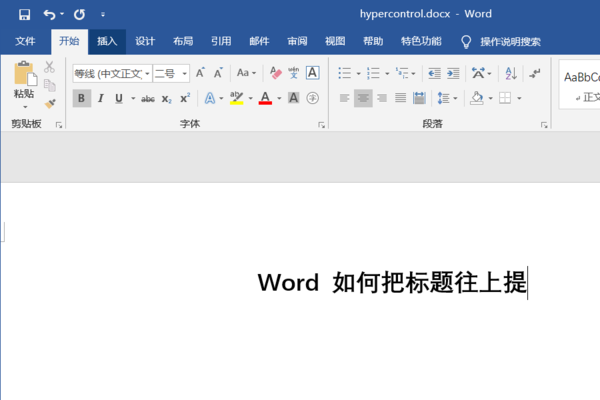Switch to the 插入 ribbon tab
This screenshot has height=400, width=600.
[107, 41]
